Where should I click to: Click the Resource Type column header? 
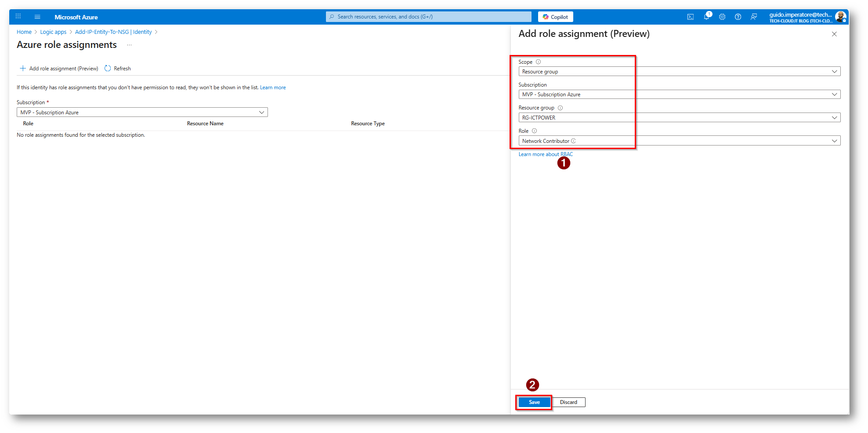tap(368, 124)
